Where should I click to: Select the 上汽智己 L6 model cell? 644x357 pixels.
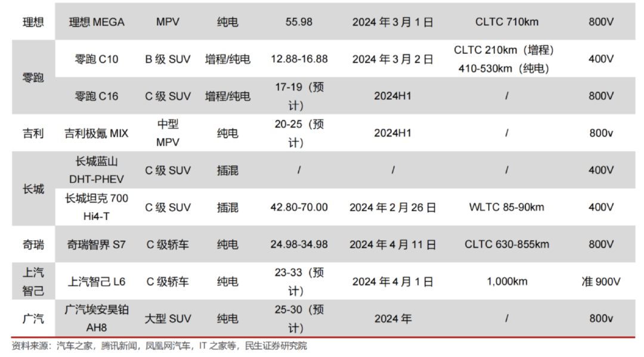click(97, 281)
